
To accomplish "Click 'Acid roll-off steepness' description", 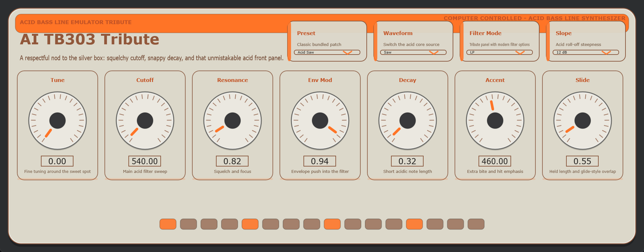I will point(578,45).
